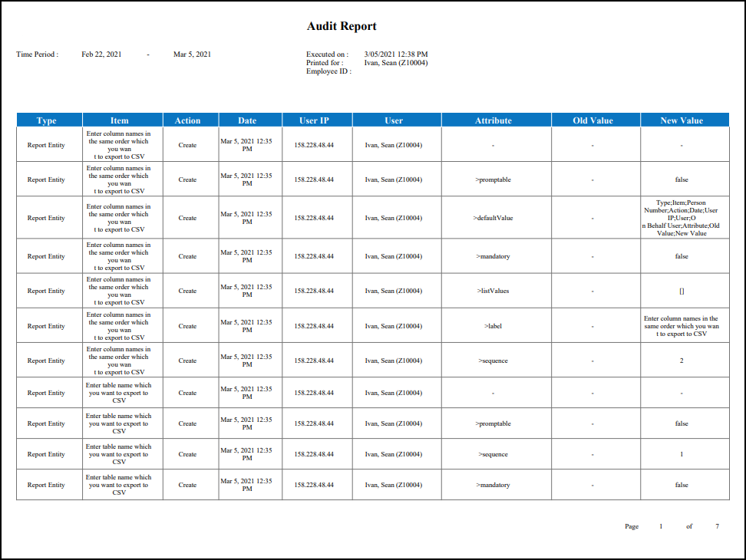Screen dimensions: 746x560
Task: Select the executed timestamp 3/05/2021 12:38 PM
Action: pos(396,54)
